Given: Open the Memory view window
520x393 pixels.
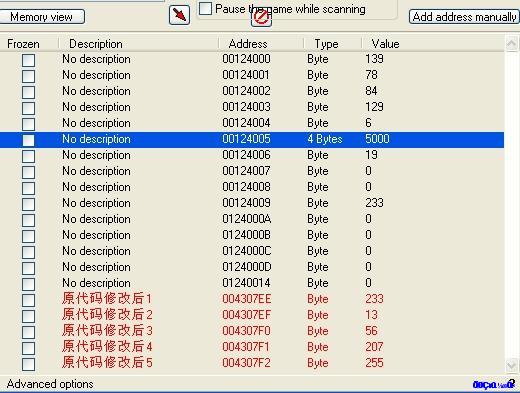Looking at the screenshot, I should (x=42, y=17).
